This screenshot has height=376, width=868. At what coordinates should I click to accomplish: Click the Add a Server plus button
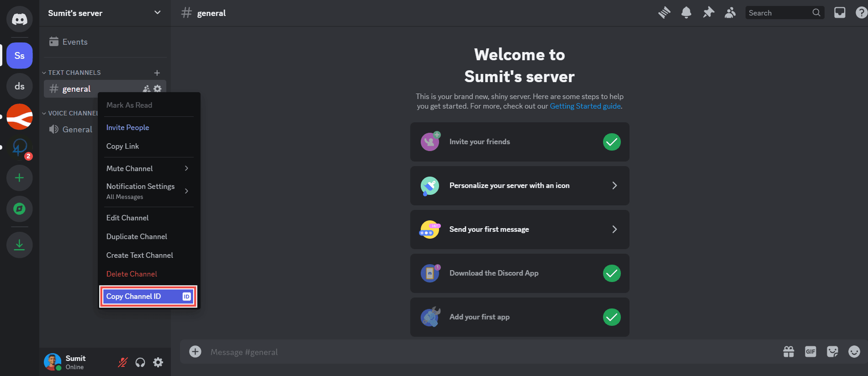pos(19,178)
